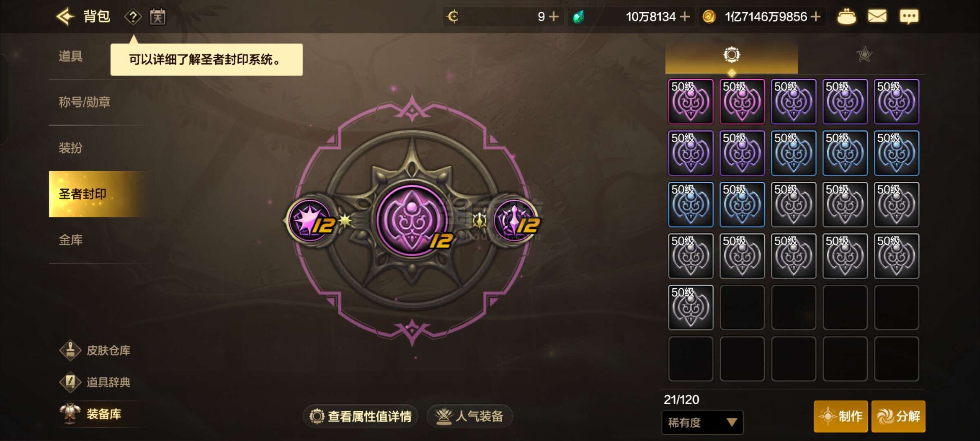Click the 分解 dismantle button
Screen dimensions: 980x441
click(898, 416)
